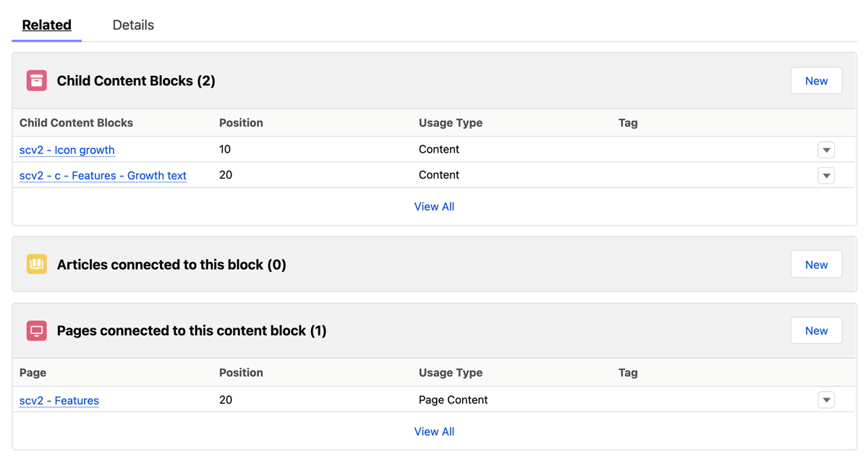
Task: Open row actions for scv2 - Icon growth
Action: (826, 150)
